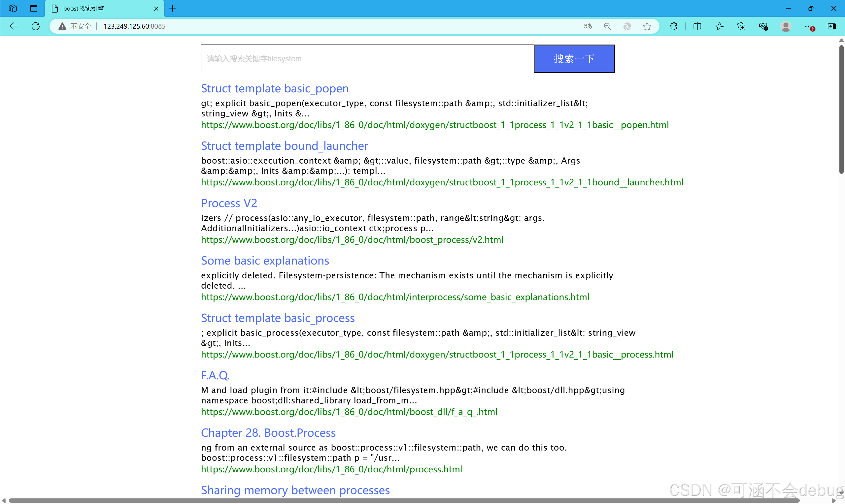Click the scroll-left arrow of horizontal scrollbar

3,501
